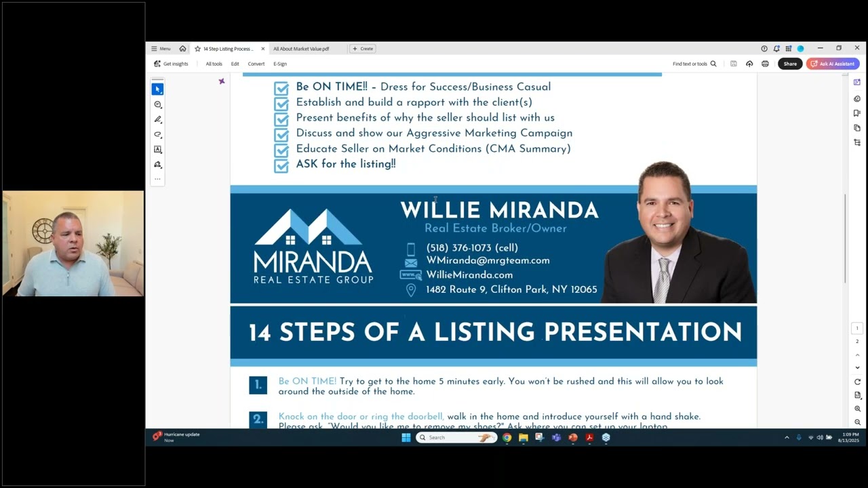Open the Convert option
Viewport: 868px width, 488px height.
256,64
